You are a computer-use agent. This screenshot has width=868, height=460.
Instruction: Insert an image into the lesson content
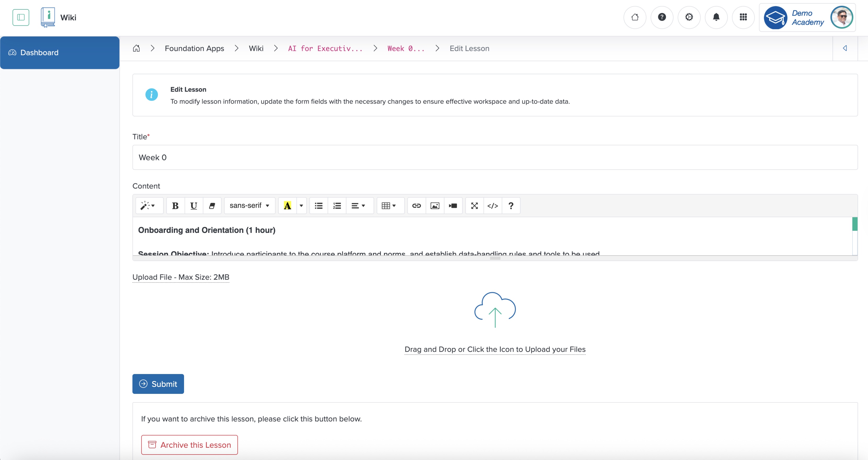pyautogui.click(x=435, y=205)
